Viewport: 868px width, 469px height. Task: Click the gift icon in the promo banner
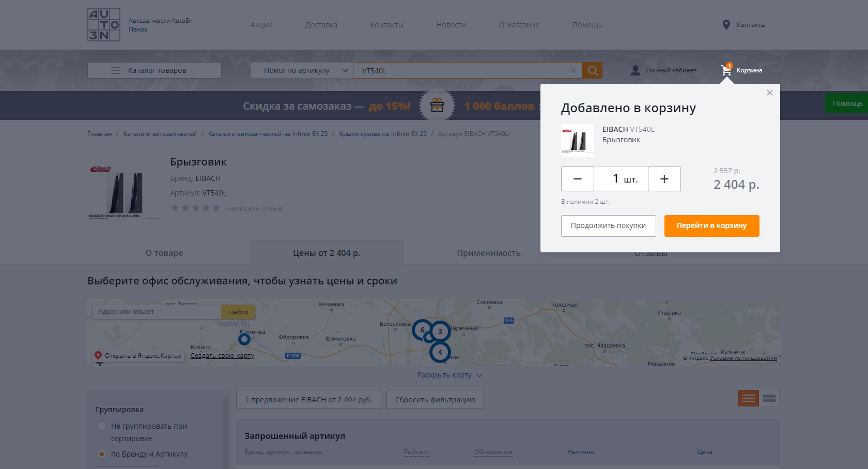(x=437, y=105)
